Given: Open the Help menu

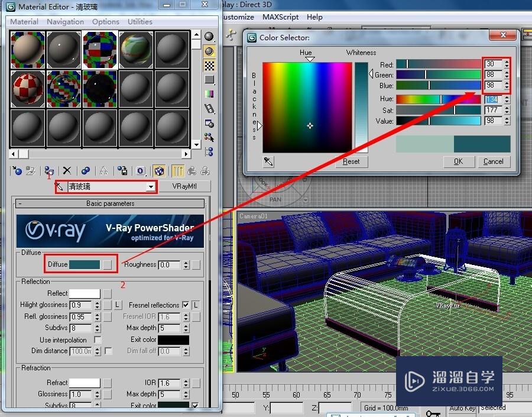Looking at the screenshot, I should 314,17.
